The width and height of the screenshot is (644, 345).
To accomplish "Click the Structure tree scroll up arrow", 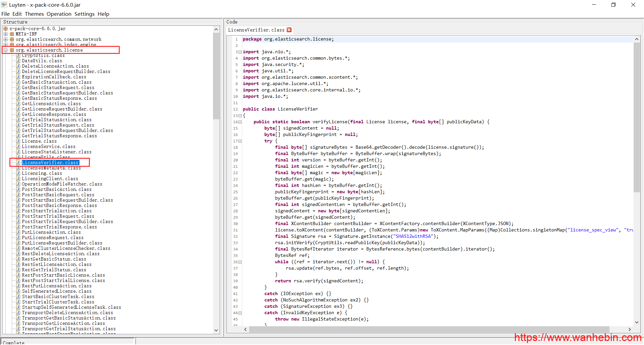I will 216,29.
